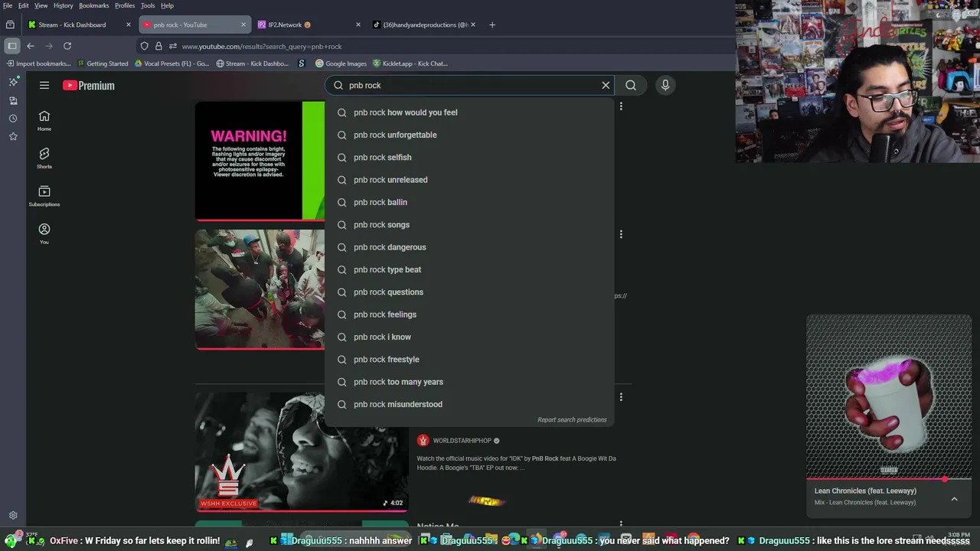Open Subscriptions from the mini guide
This screenshot has width=980, height=551.
44,195
